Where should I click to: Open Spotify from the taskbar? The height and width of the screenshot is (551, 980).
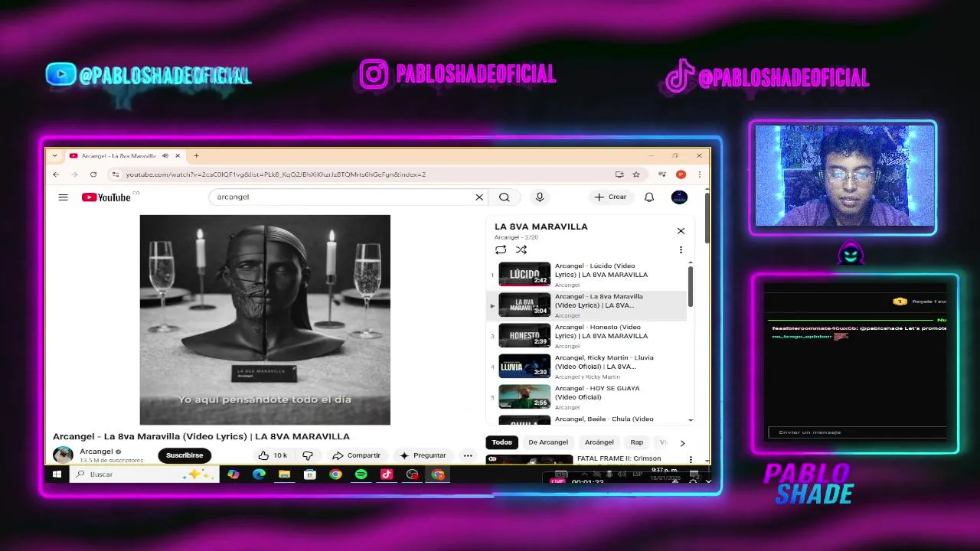(361, 474)
